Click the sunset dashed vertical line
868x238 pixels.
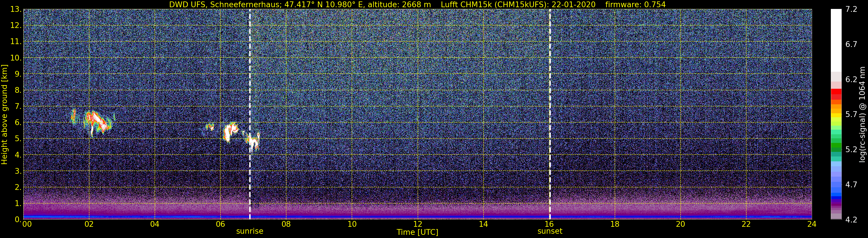click(550, 114)
